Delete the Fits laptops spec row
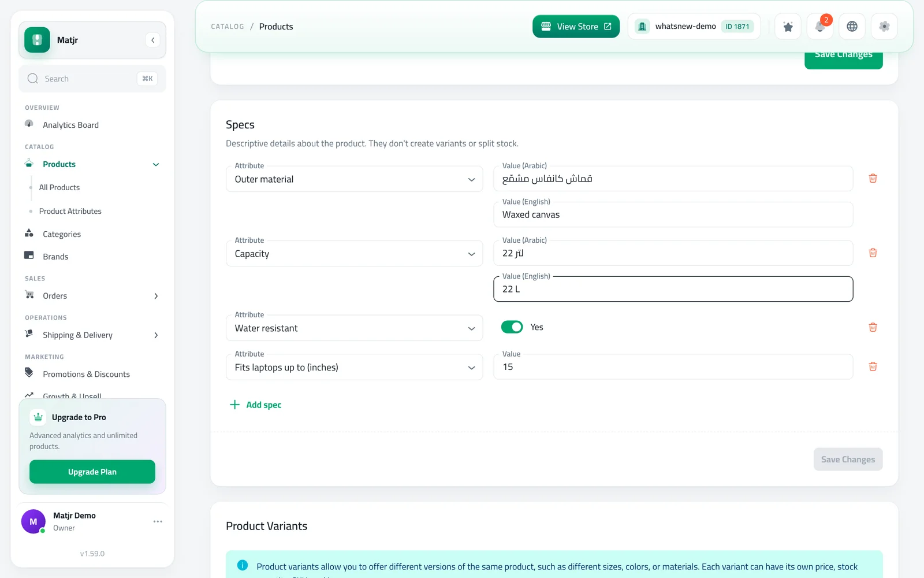 [x=873, y=367]
